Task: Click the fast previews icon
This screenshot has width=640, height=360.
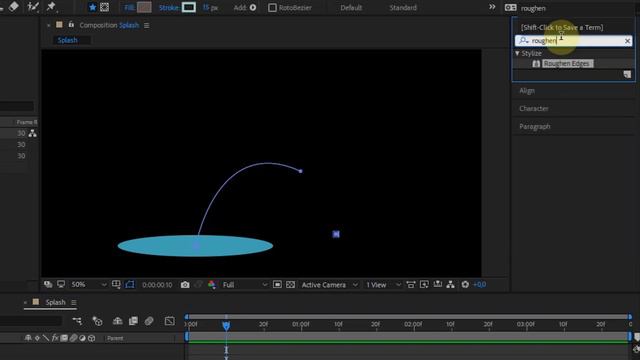Action: pos(424,284)
